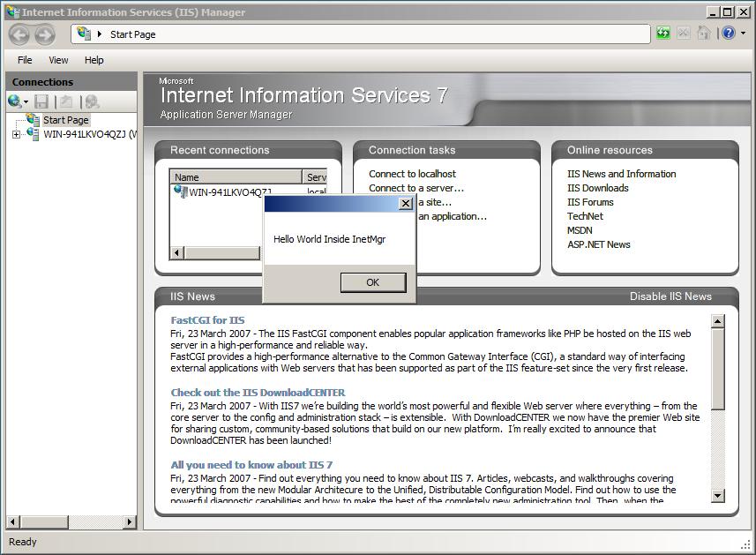This screenshot has height=555, width=756.
Task: Click the Back navigation arrow
Action: click(19, 33)
